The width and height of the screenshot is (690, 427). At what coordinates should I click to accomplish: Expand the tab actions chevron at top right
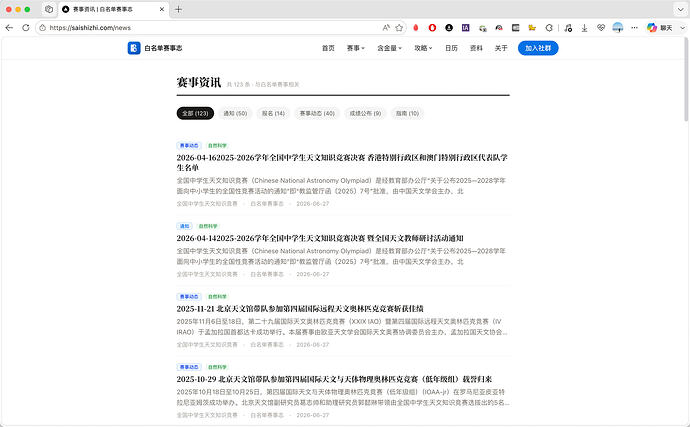pyautogui.click(x=680, y=9)
